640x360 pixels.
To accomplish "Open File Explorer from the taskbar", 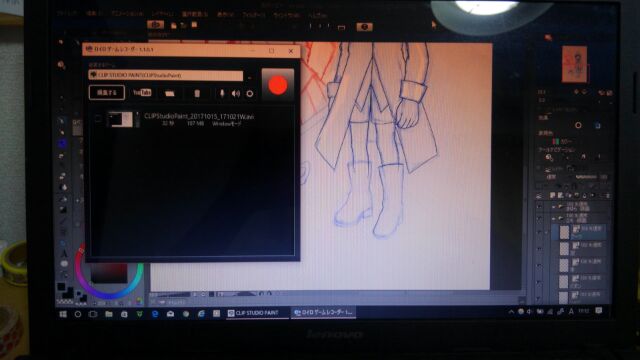I will coord(109,314).
